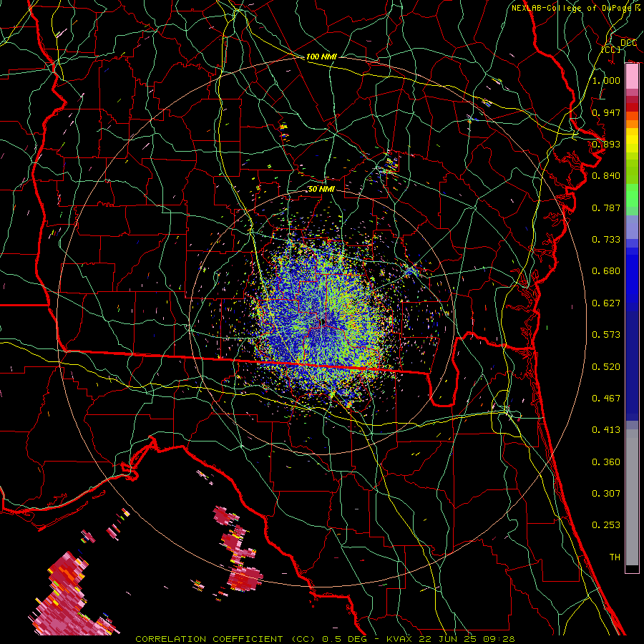The width and height of the screenshot is (644, 644).
Task: Pick the periwinkle swatch near 0.733
Action: pyautogui.click(x=632, y=227)
